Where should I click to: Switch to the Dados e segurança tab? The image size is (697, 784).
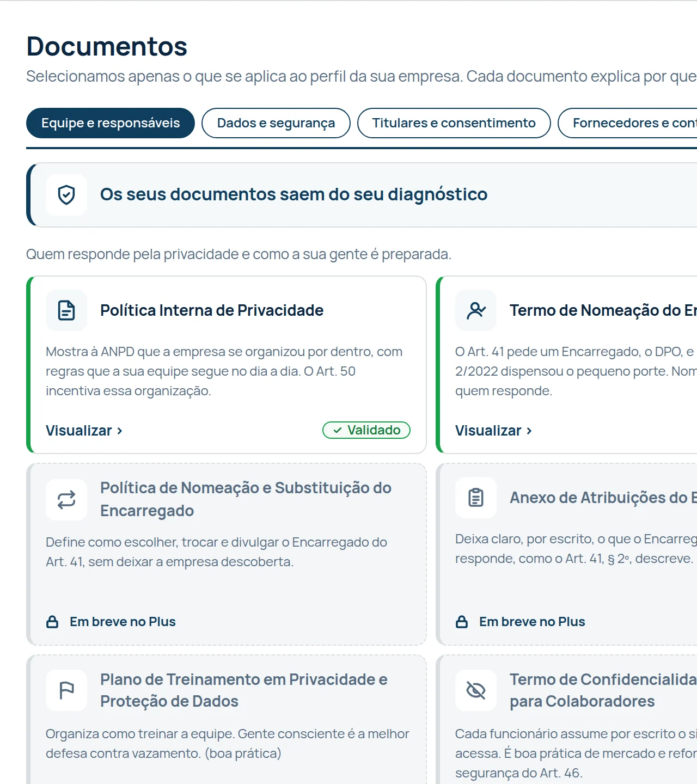coord(276,123)
